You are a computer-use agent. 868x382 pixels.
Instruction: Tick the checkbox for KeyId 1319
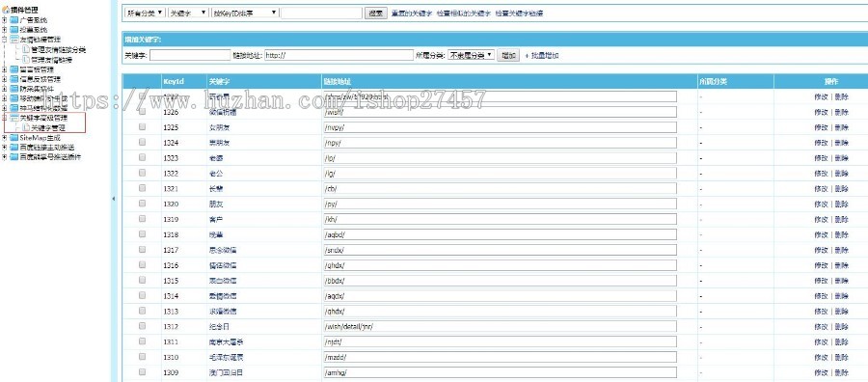143,219
